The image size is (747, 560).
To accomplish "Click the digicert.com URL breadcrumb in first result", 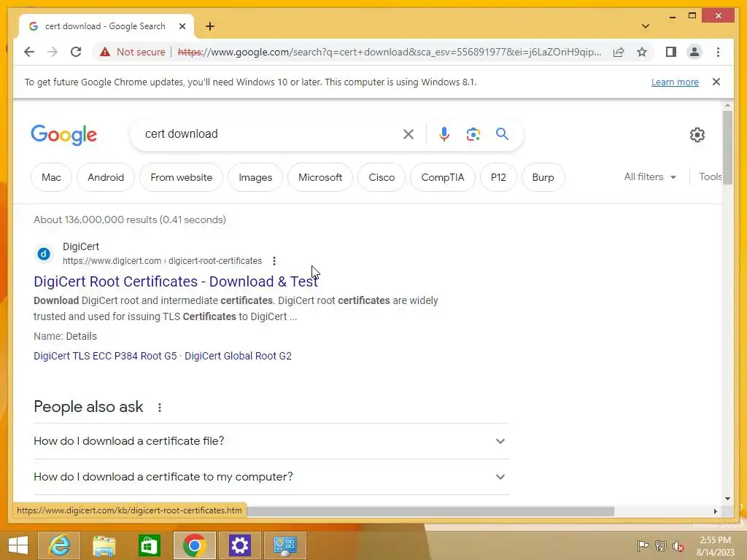I will tap(162, 261).
